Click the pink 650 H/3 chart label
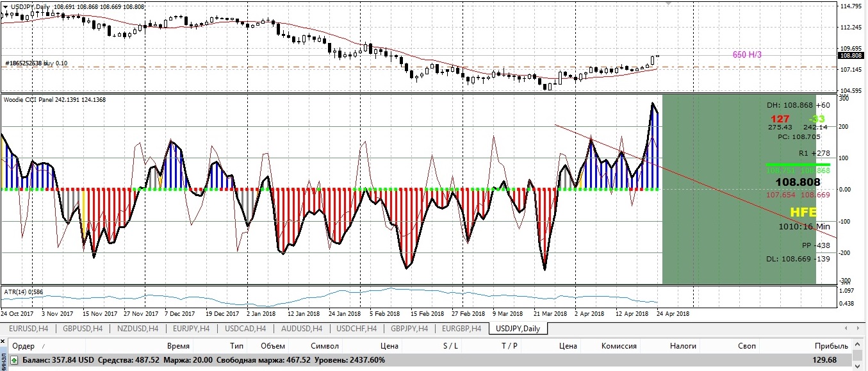This screenshot has height=371, width=868. point(747,55)
